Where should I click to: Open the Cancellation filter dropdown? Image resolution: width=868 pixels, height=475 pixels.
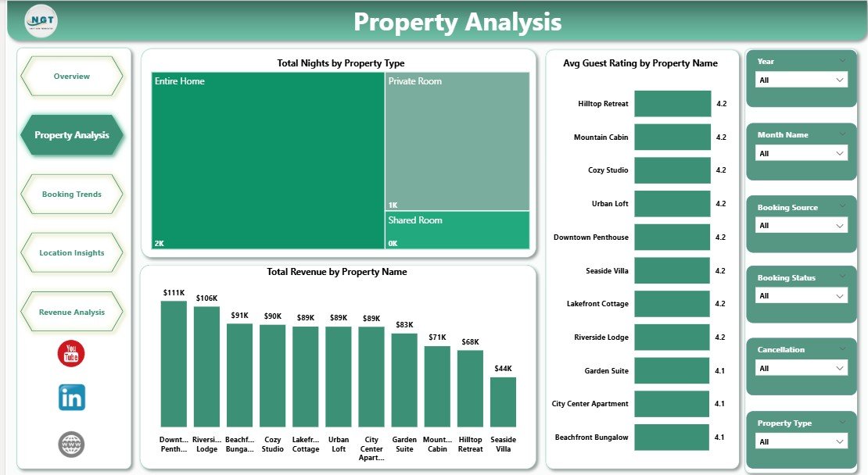(802, 368)
